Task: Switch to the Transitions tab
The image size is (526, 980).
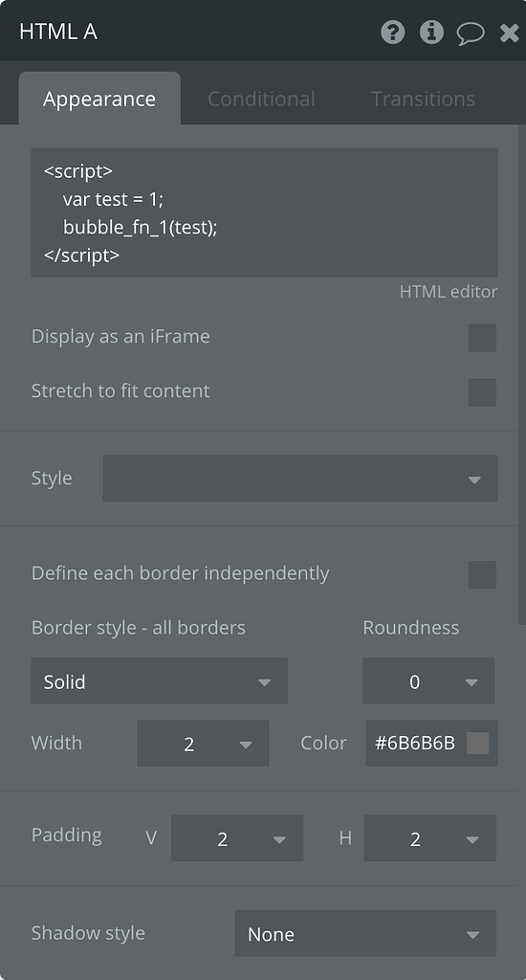Action: click(x=423, y=99)
